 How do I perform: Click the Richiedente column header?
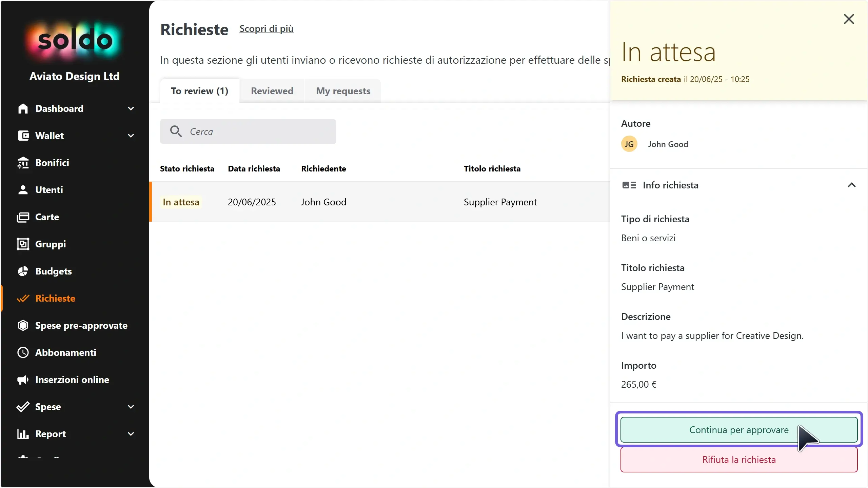pos(323,168)
